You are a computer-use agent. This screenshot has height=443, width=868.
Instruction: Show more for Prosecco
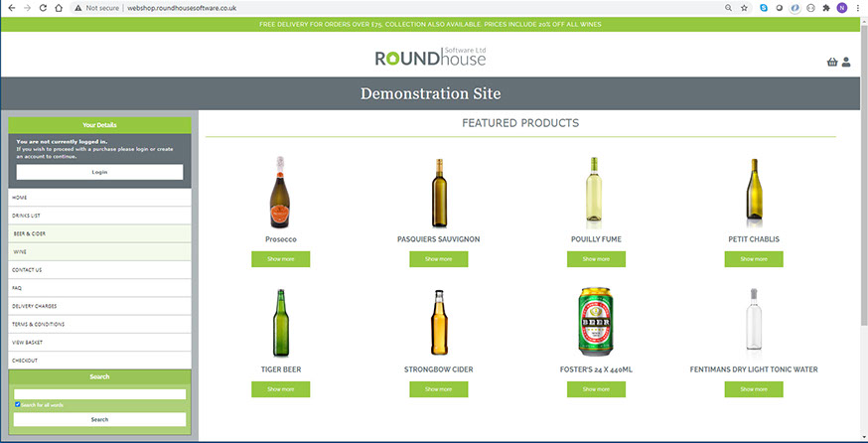(281, 259)
